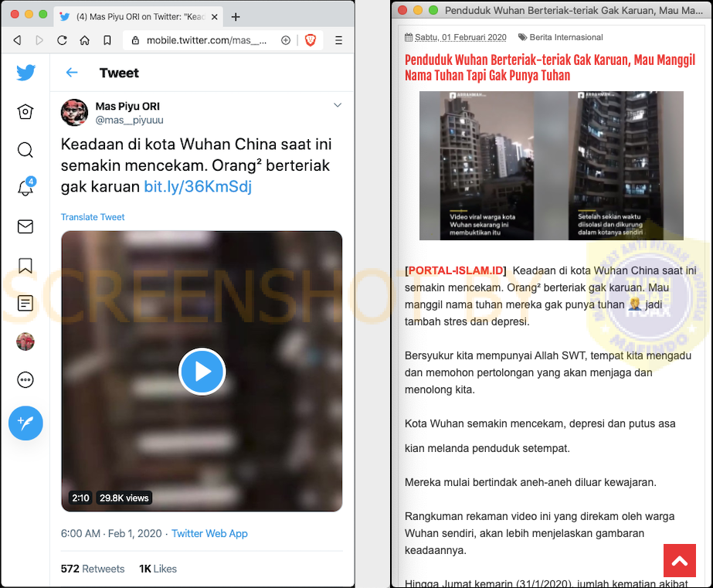The height and width of the screenshot is (588, 713).
Task: Click browser back navigation arrow
Action: point(17,40)
